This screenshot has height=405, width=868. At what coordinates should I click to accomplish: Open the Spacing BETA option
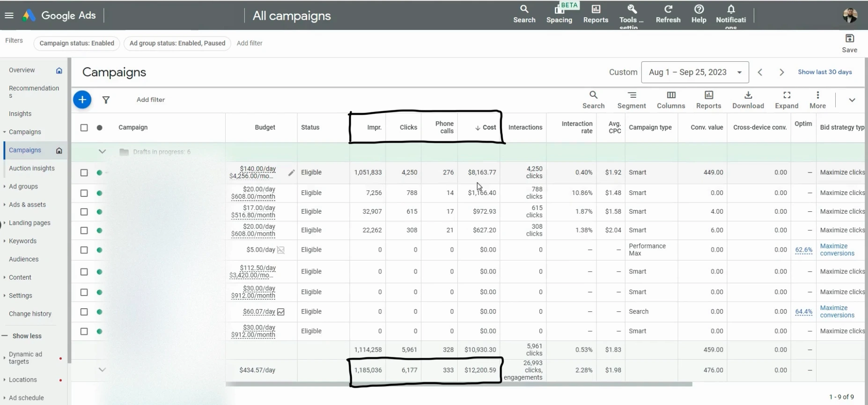click(559, 14)
